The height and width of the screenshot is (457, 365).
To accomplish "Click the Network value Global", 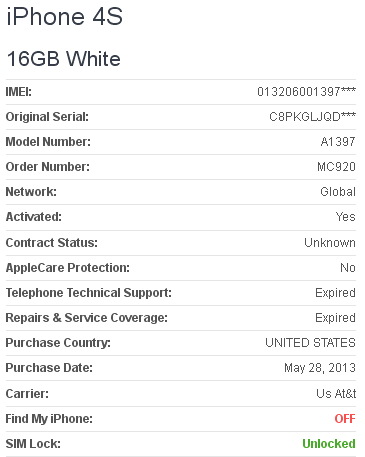I will pos(338,192).
